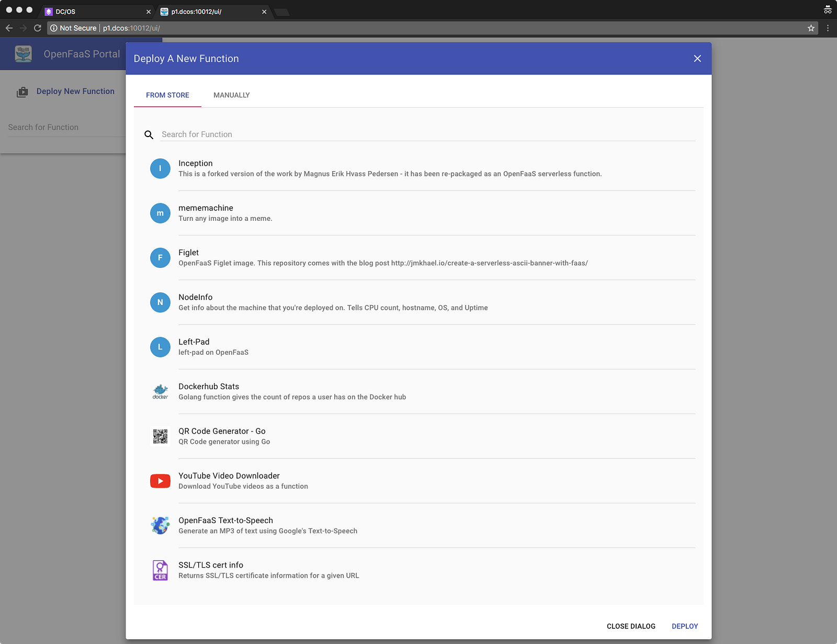Click Deploy New Function in the sidebar
This screenshot has width=837, height=644.
point(75,92)
